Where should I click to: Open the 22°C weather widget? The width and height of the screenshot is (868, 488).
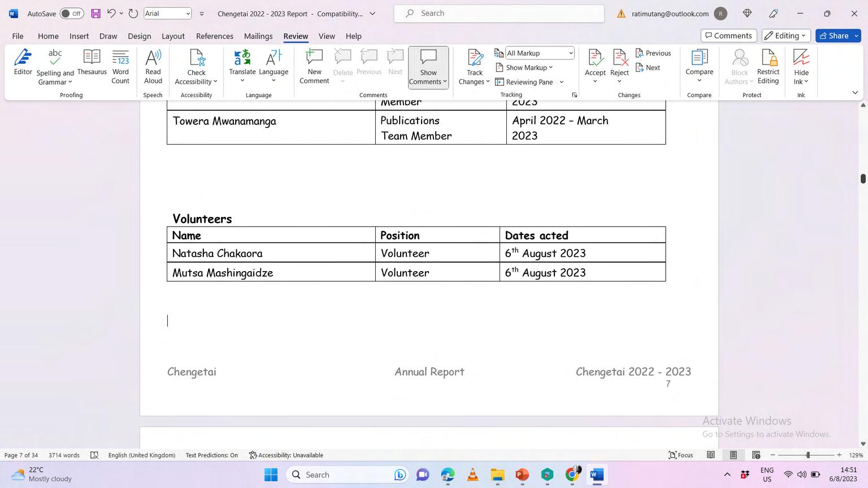point(42,474)
